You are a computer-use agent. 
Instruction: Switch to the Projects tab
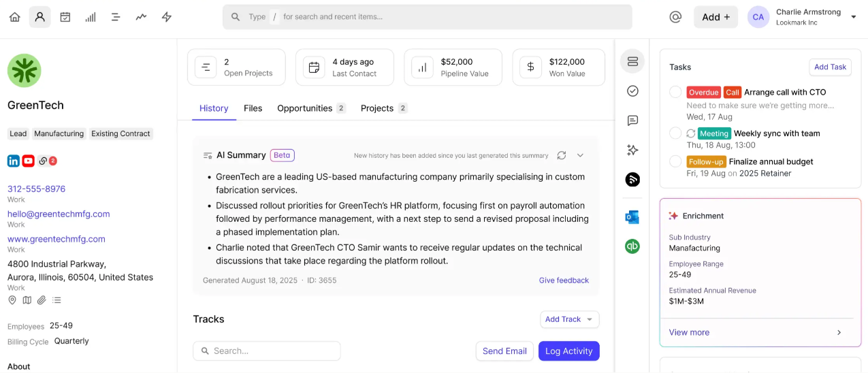click(x=384, y=108)
